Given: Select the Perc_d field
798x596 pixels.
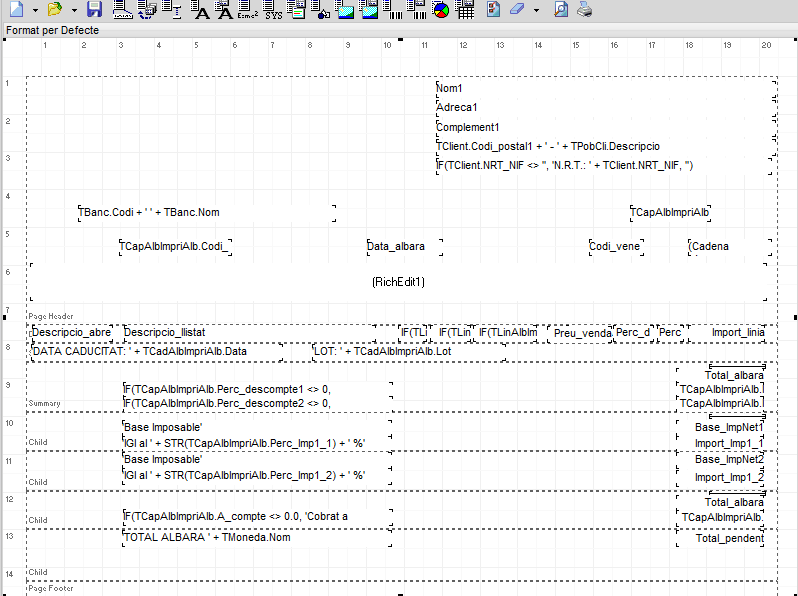Looking at the screenshot, I should click(634, 333).
